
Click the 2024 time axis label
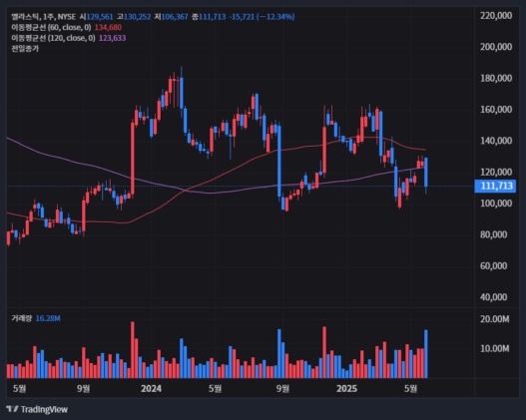(151, 388)
